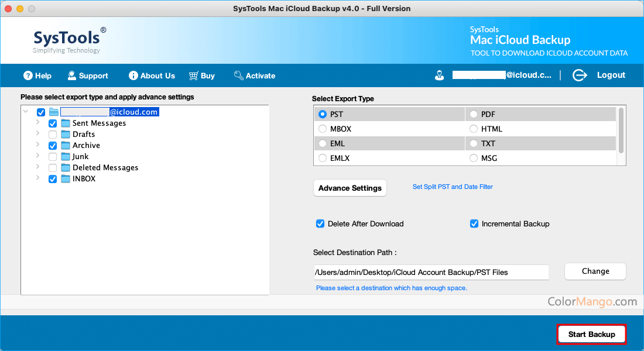Click the Deleted Messages folder icon

(x=66, y=167)
